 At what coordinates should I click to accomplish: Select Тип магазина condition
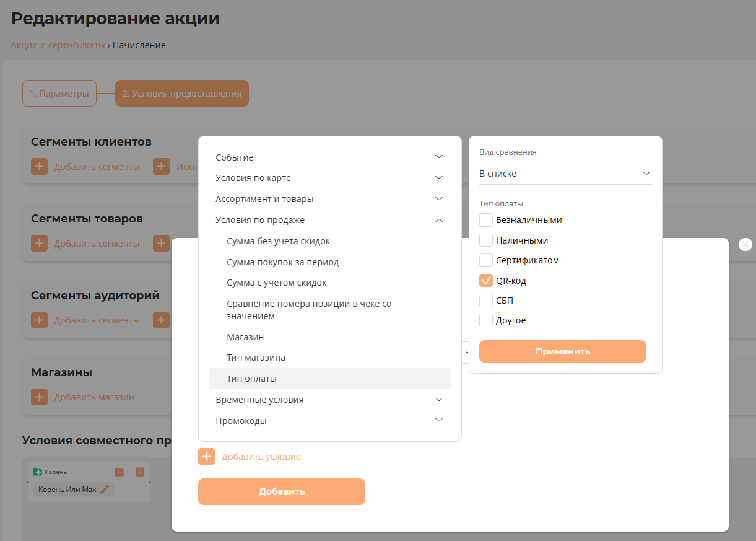[256, 358]
